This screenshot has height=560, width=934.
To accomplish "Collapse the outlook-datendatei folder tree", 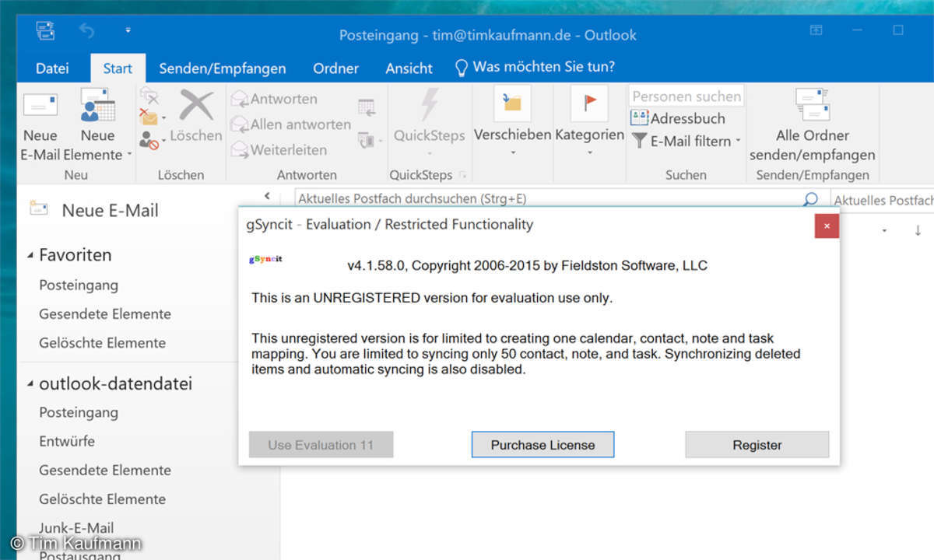I will (x=30, y=384).
